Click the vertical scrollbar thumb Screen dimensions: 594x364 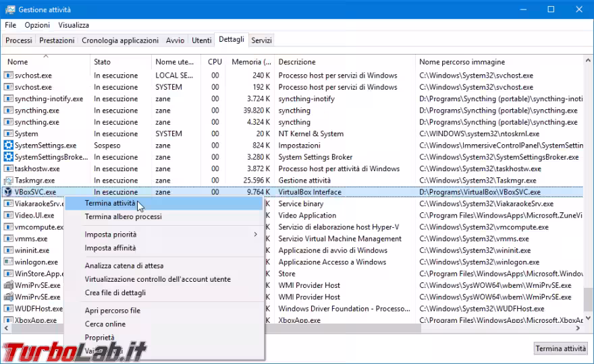pyautogui.click(x=588, y=299)
